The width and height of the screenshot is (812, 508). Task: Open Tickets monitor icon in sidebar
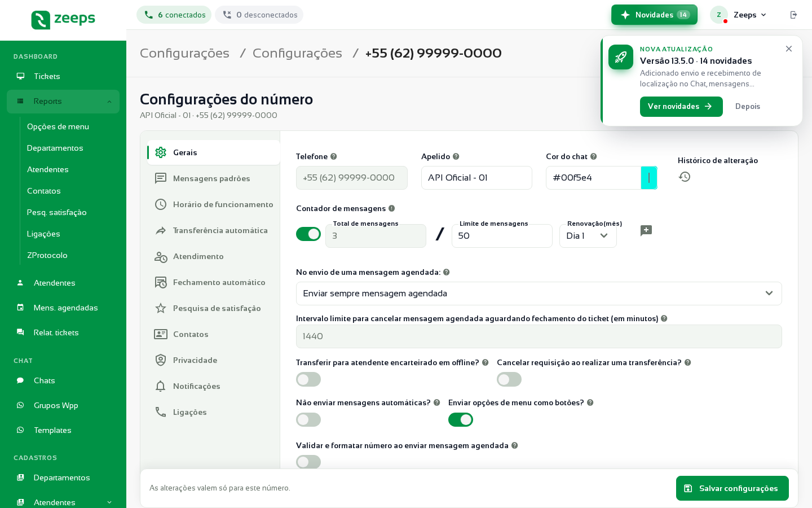tap(20, 76)
